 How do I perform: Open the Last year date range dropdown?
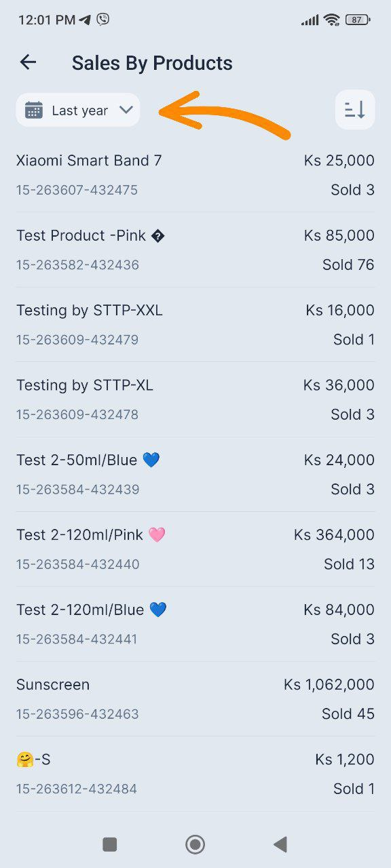click(78, 110)
